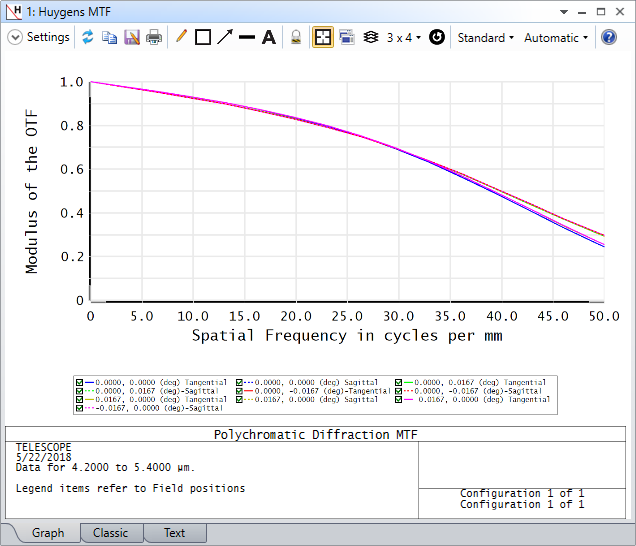Uncheck -0.0167, 0.0000 (deg)-Sagittal legend
The image size is (636, 546).
(80, 408)
